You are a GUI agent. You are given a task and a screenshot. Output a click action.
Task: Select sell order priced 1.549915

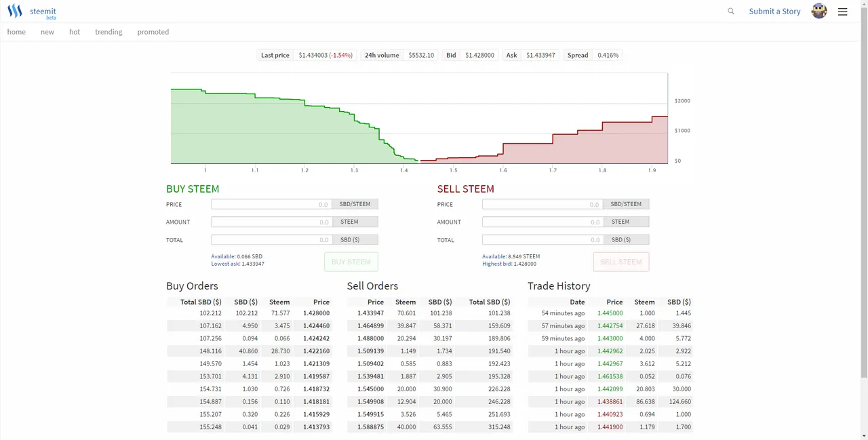(430, 414)
